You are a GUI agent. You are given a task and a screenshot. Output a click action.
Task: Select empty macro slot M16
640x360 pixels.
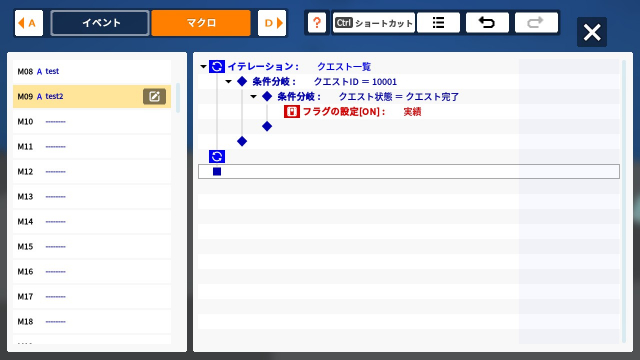pos(92,271)
